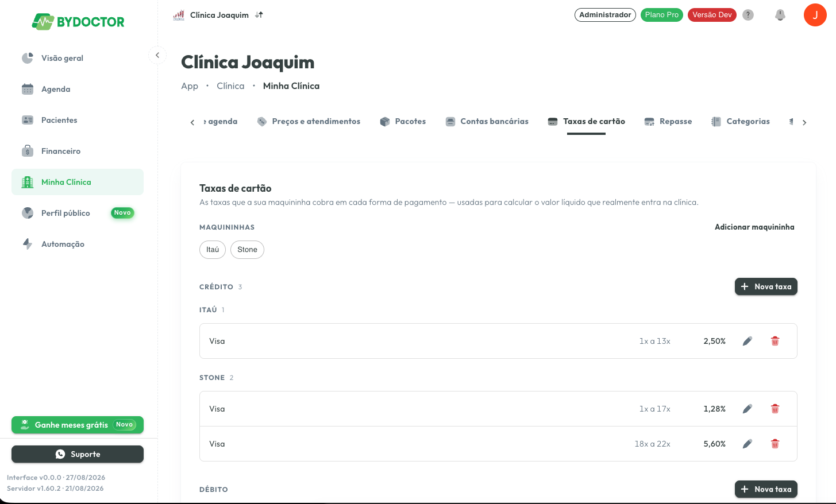This screenshot has width=836, height=504.
Task: Show earlier tabs with the left arrow
Action: click(x=192, y=122)
